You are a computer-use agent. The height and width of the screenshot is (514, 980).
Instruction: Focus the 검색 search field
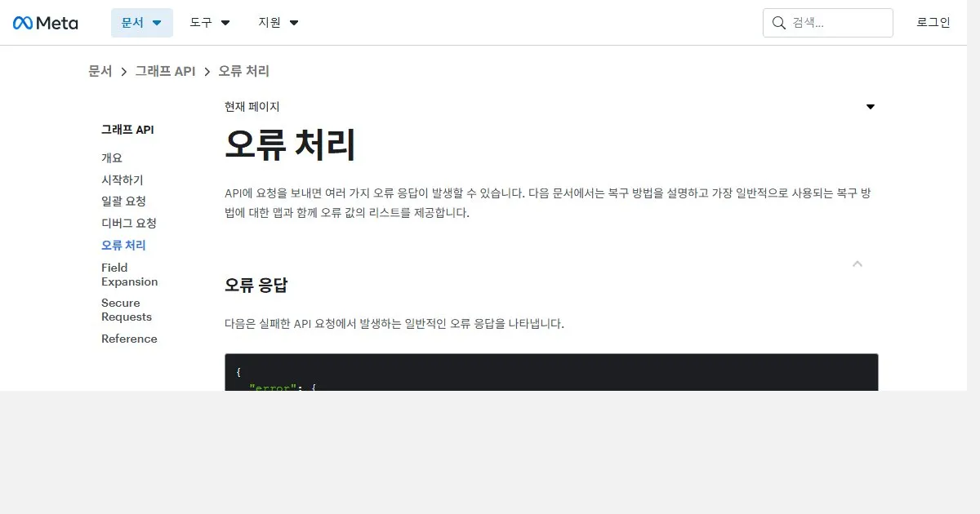828,23
